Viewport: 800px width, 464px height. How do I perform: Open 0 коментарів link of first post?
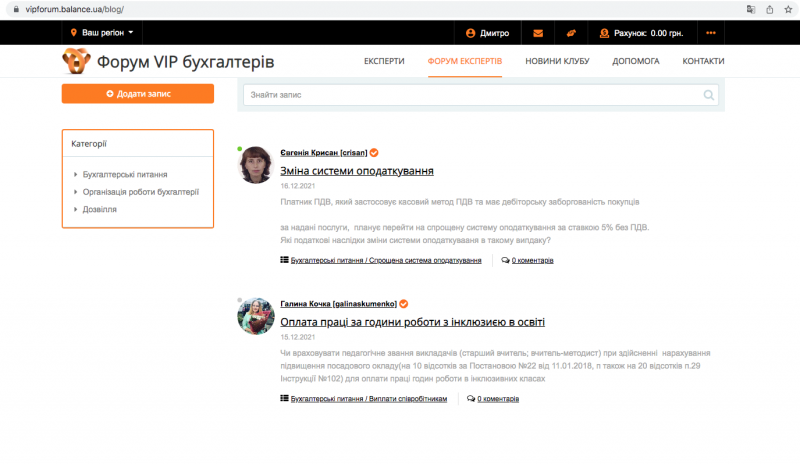coord(533,260)
